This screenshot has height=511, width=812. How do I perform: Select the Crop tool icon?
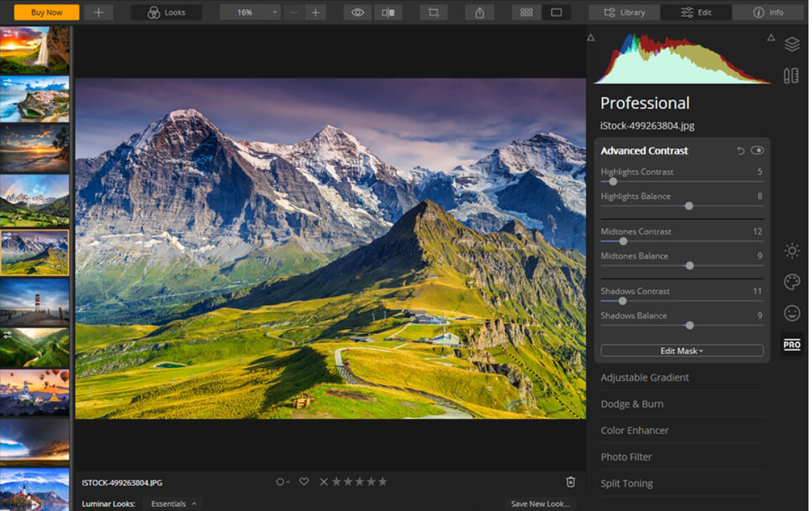click(x=433, y=13)
